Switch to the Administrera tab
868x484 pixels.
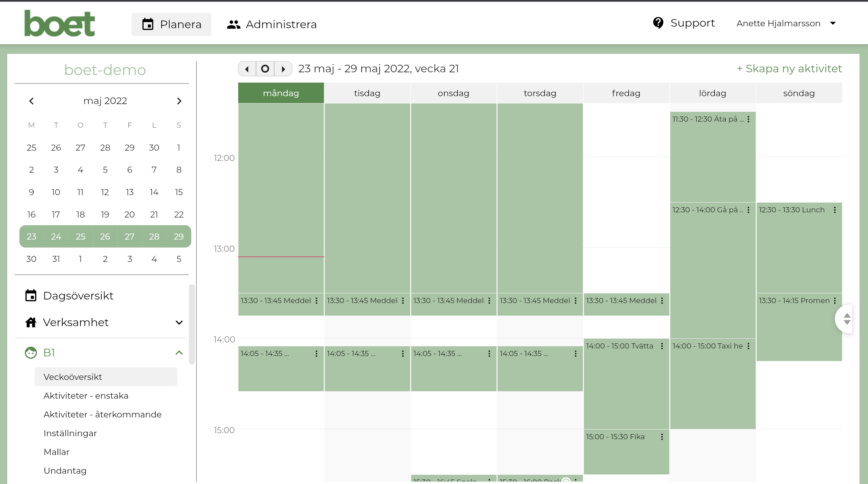[x=271, y=24]
